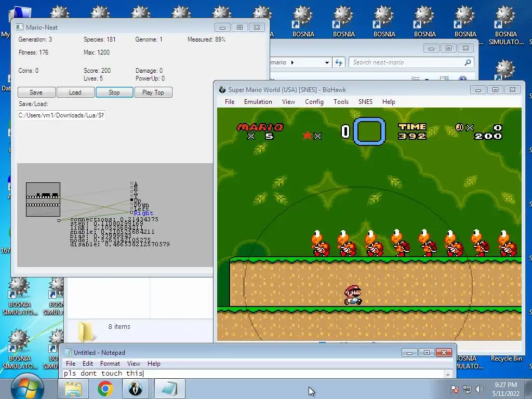This screenshot has height=399, width=532.
Task: Click the volume speaker tray icon
Action: 479,389
